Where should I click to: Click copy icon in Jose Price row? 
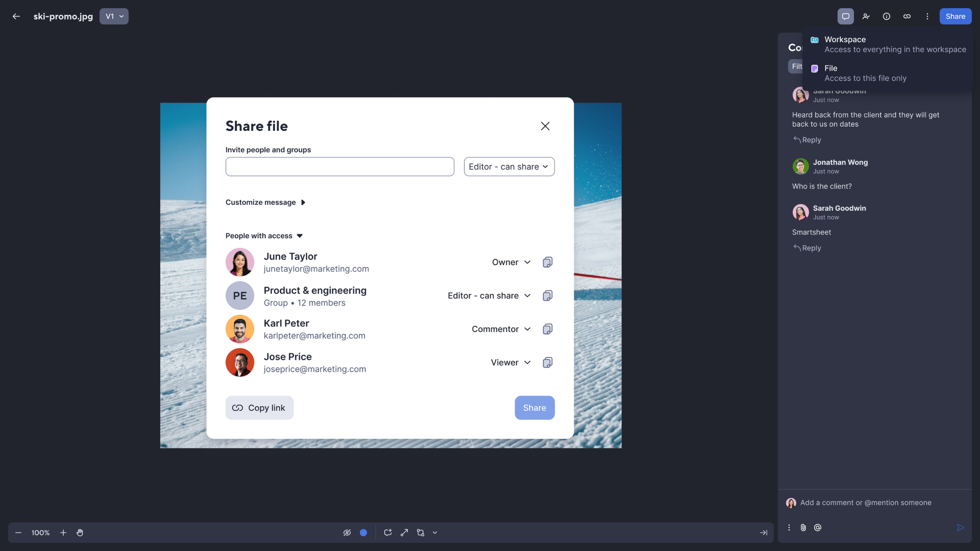pyautogui.click(x=547, y=362)
